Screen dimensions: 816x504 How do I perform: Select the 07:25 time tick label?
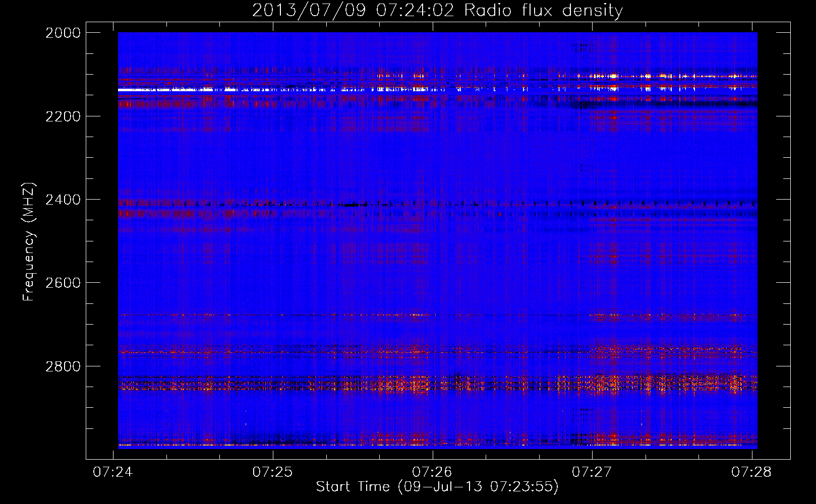pyautogui.click(x=273, y=472)
